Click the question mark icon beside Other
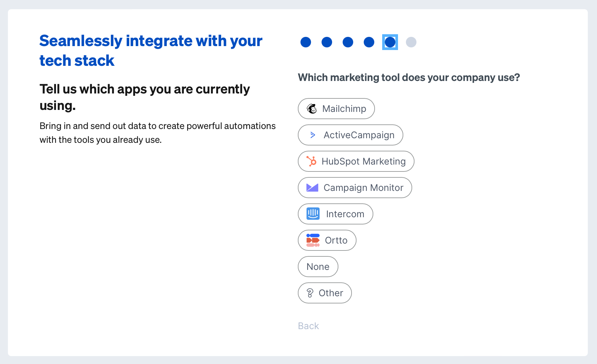This screenshot has width=597, height=364. coord(310,293)
